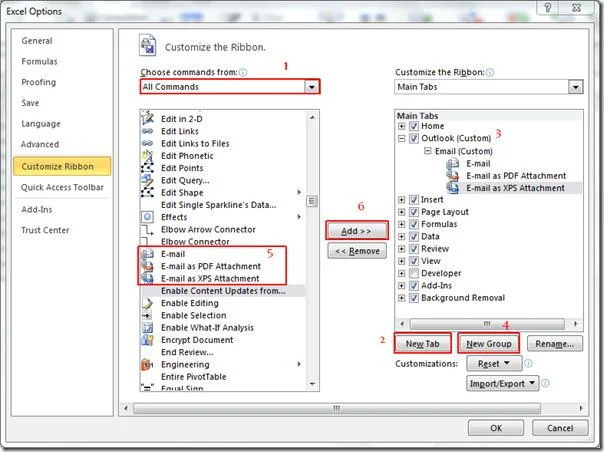
Task: Uncheck the Outlook (Custom) tab checkbox
Action: click(414, 138)
